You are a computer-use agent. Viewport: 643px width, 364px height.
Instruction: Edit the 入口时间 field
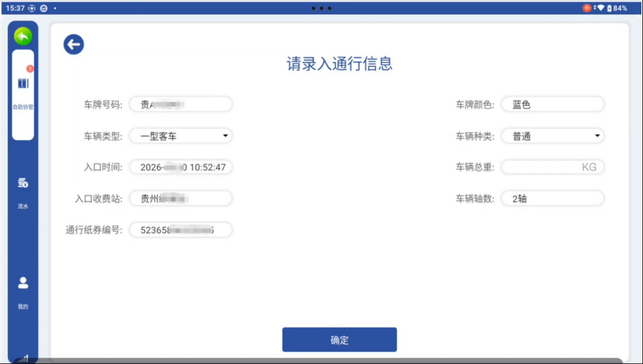tap(181, 167)
